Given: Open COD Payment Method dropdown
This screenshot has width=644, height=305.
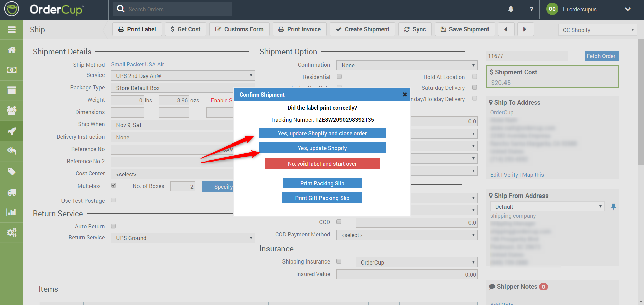Looking at the screenshot, I should (407, 235).
